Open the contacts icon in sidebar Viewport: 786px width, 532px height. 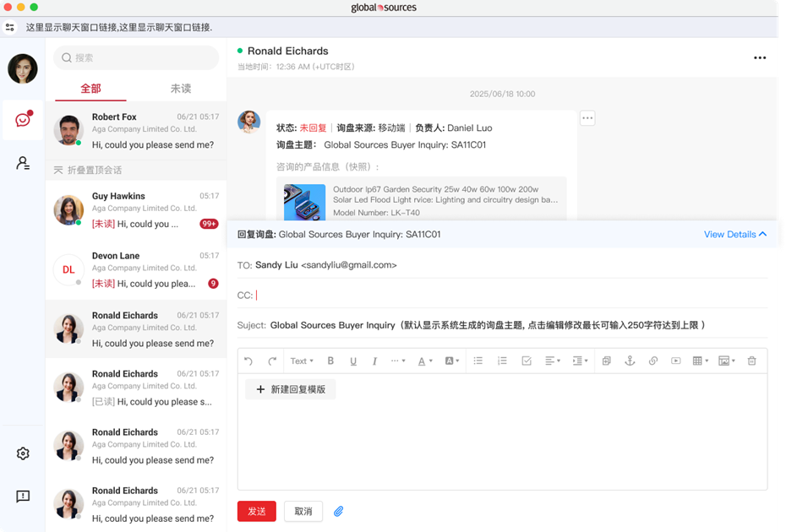[23, 163]
